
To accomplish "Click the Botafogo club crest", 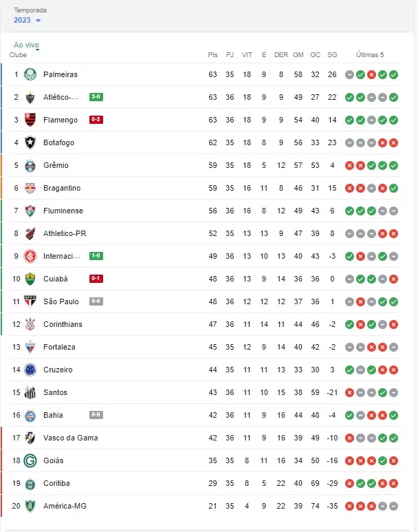I will click(x=30, y=142).
